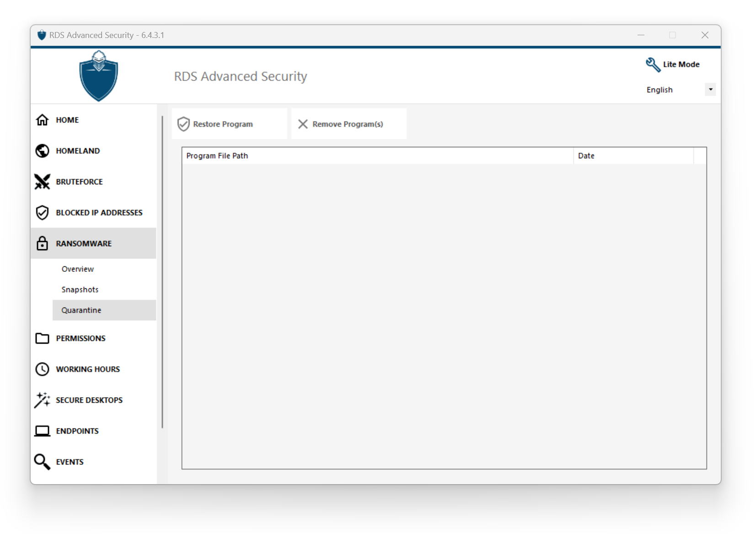Click the Blocked IP Addresses shield icon
This screenshot has width=756, height=534.
[42, 212]
